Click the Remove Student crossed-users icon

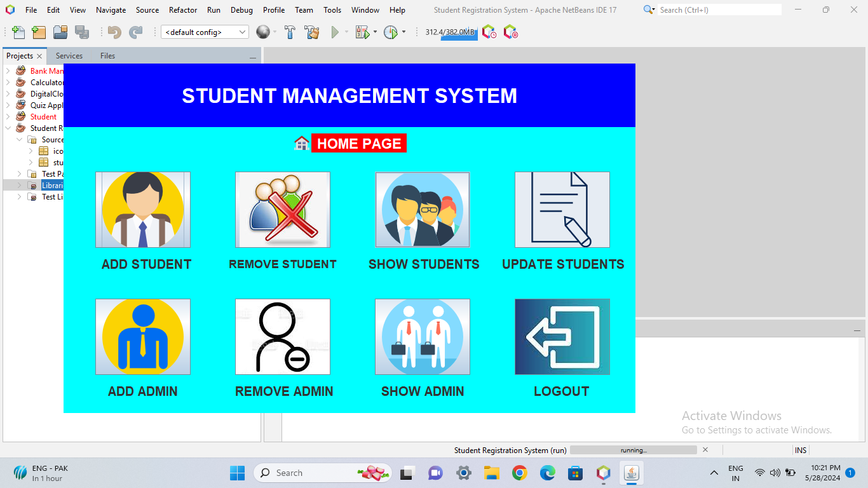point(283,210)
